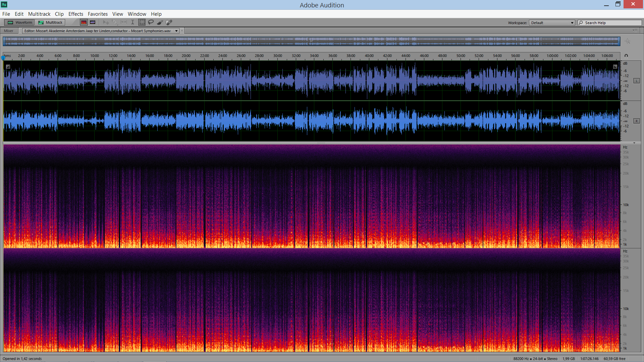Switch to the Mixer tab
644x362 pixels.
9,31
